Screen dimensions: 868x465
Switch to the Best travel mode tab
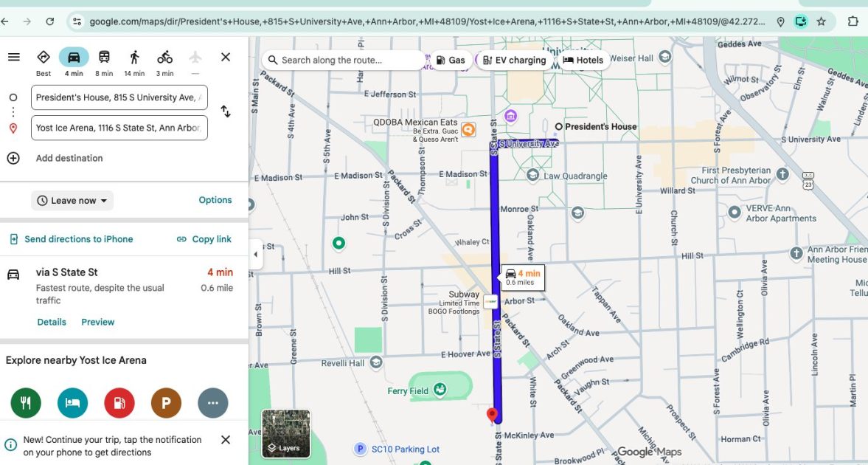tap(43, 56)
